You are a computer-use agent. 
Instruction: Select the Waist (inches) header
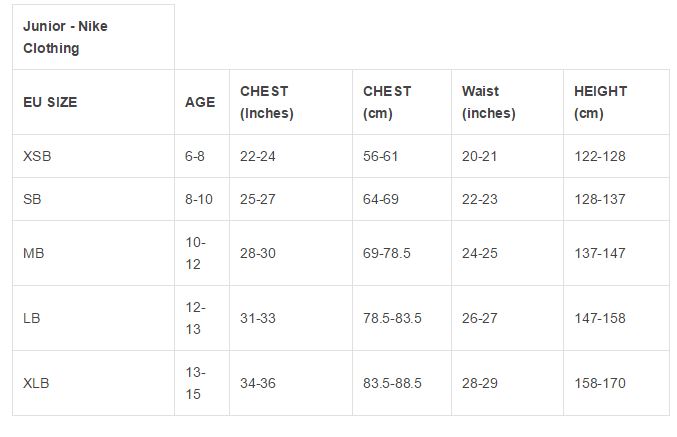pyautogui.click(x=507, y=102)
